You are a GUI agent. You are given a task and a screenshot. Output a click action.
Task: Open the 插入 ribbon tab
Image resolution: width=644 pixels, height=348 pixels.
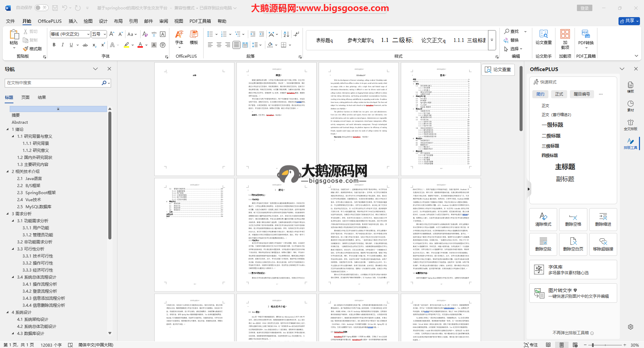73,21
